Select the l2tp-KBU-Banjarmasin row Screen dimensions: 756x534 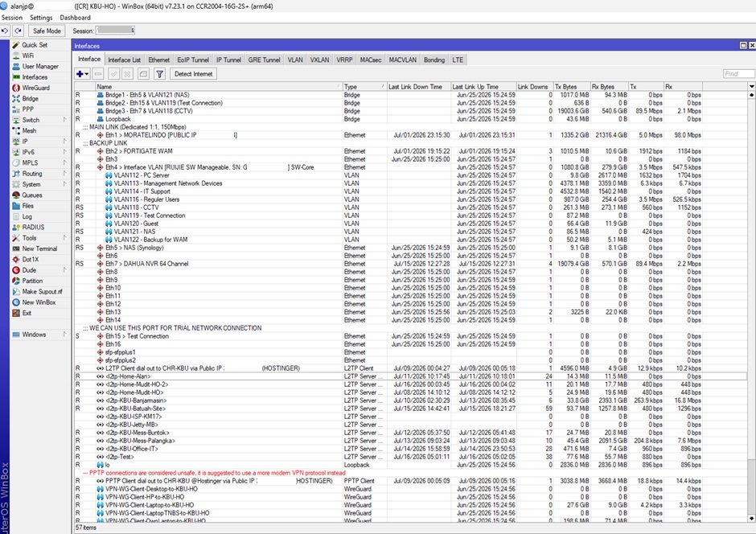point(411,400)
